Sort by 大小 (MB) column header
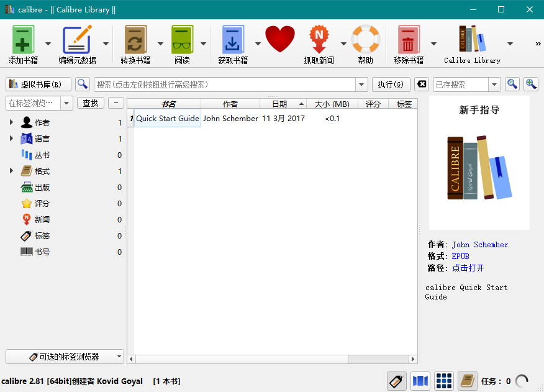Viewport: 544px width, 392px height. pyautogui.click(x=332, y=104)
